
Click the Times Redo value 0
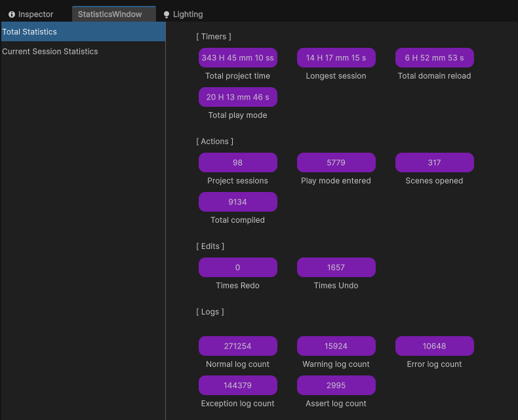[237, 267]
